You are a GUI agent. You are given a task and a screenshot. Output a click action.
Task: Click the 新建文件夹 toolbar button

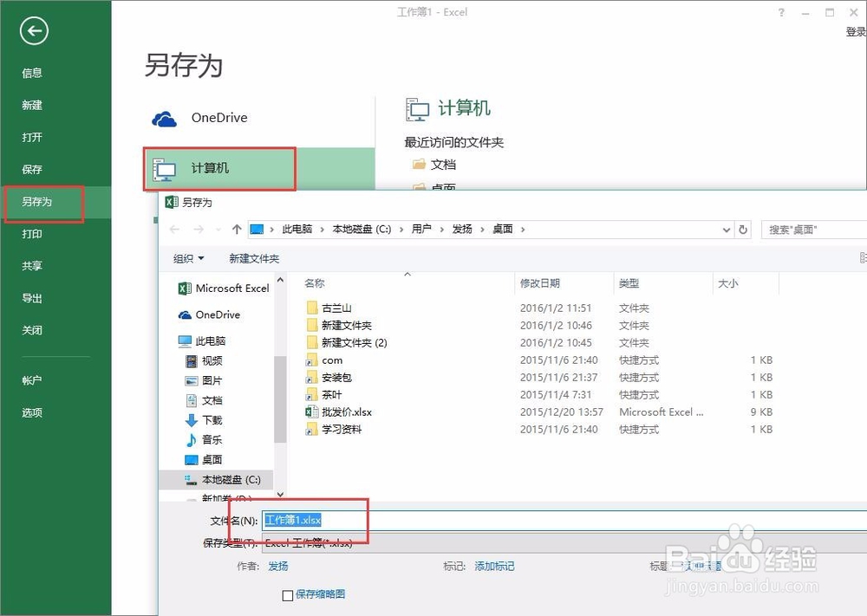coord(254,258)
